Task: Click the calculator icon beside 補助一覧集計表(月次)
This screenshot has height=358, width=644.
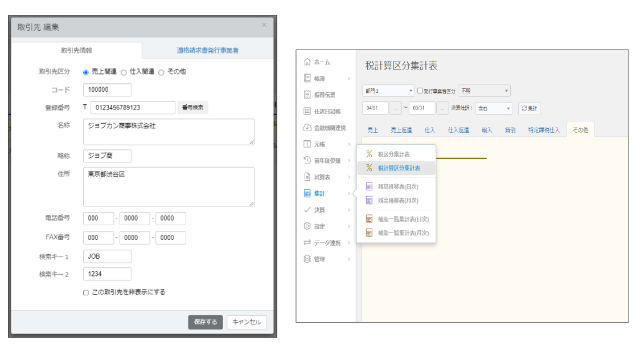Action: (x=369, y=233)
